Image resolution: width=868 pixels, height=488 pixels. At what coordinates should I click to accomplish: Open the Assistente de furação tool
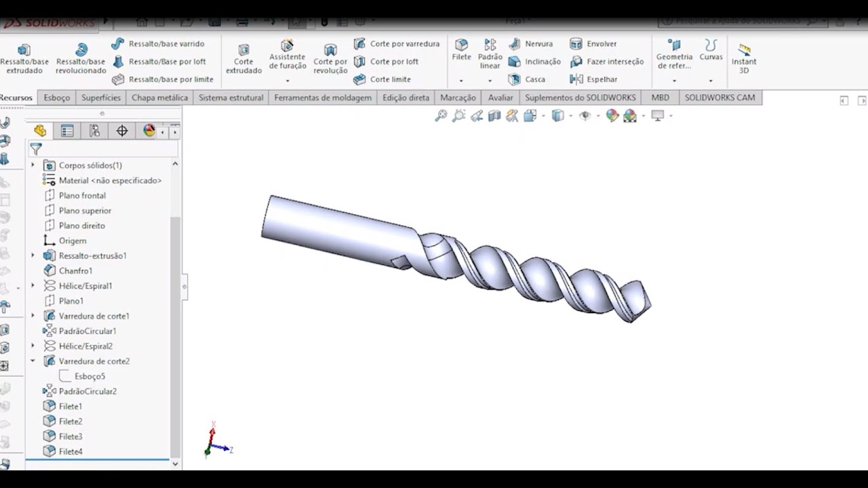tap(288, 55)
